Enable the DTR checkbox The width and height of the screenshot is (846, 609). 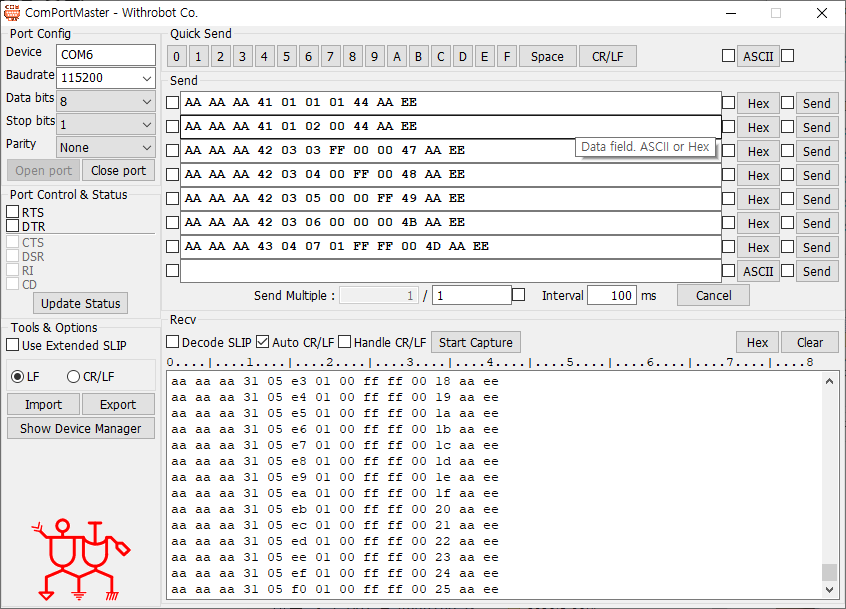click(x=12, y=225)
